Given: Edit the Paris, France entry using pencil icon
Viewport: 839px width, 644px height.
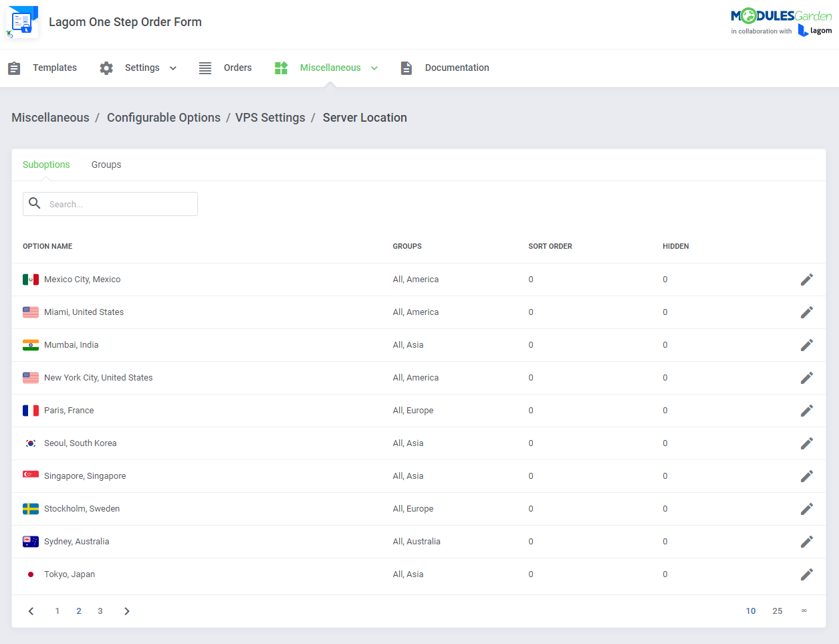Looking at the screenshot, I should coord(806,410).
